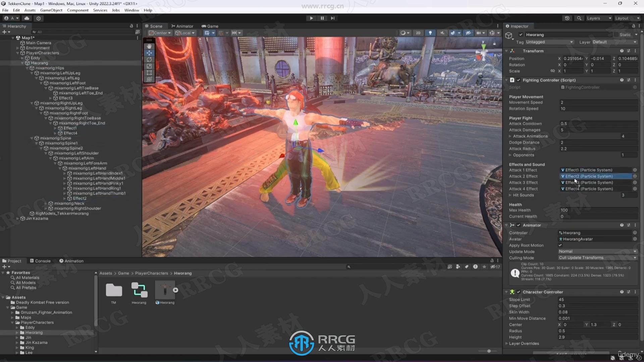The image size is (644, 362).
Task: Select Eddy in the Hierarchy
Action: 35,58
